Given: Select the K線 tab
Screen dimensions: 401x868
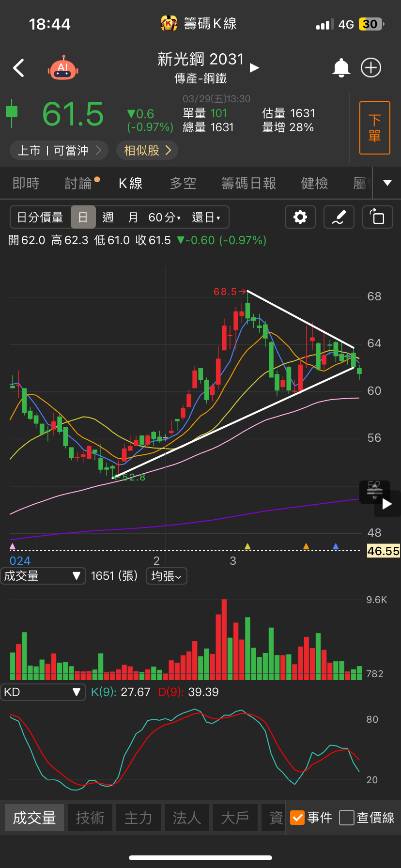Looking at the screenshot, I should [x=131, y=183].
